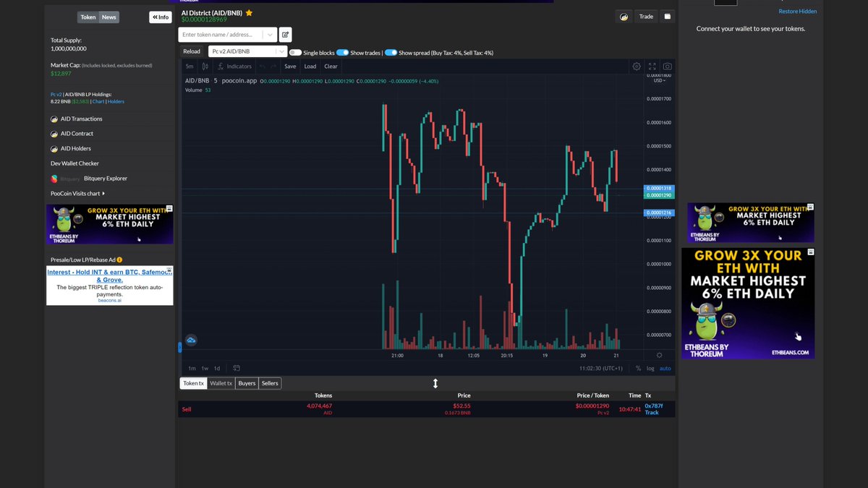Open the LP Chart link
The width and height of the screenshot is (868, 488).
pyautogui.click(x=98, y=101)
